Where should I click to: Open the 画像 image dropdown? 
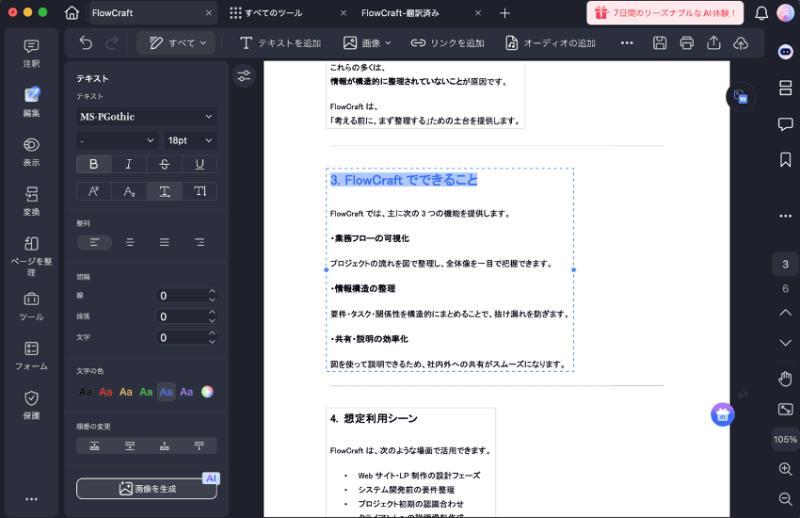coord(367,43)
